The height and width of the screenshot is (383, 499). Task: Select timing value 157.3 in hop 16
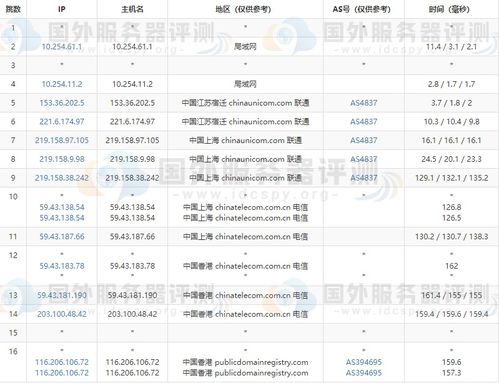click(451, 373)
